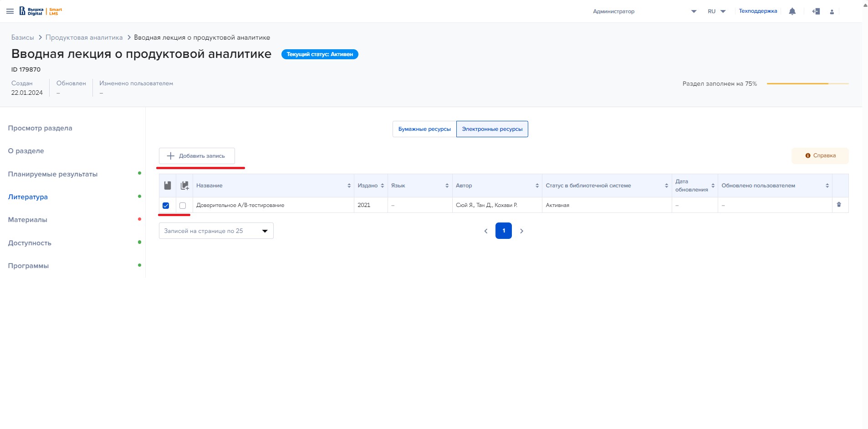This screenshot has width=868, height=429.
Task: Switch to the Бумажные ресурсы tab
Action: tap(424, 129)
